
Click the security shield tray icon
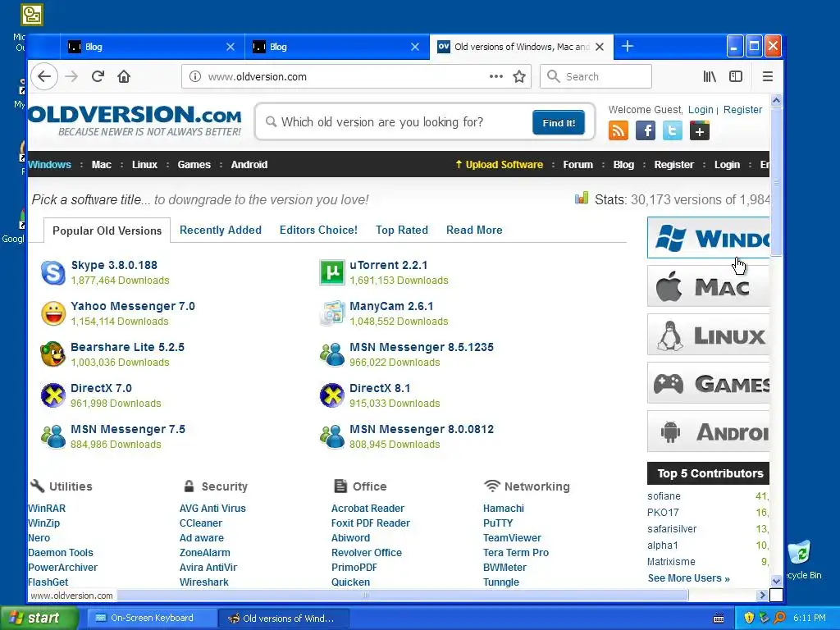pyautogui.click(x=749, y=618)
